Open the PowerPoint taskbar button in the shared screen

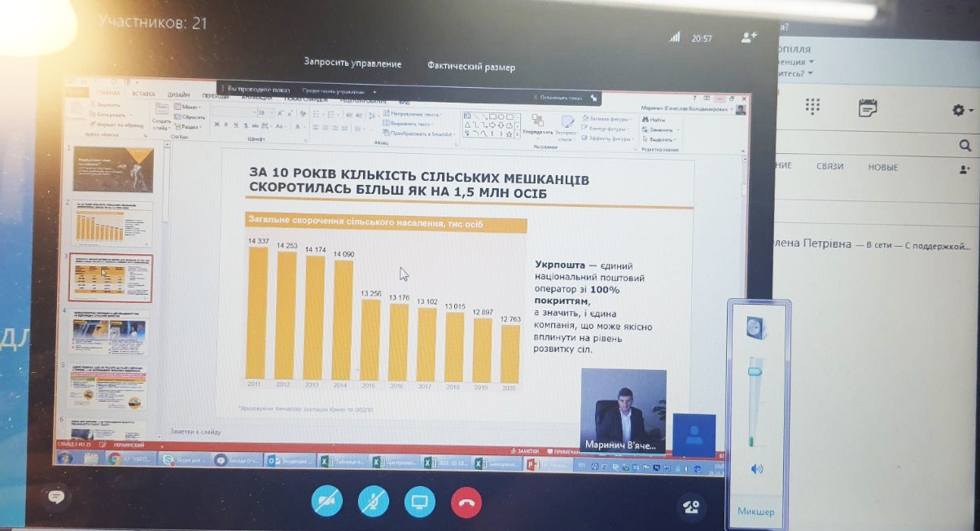(x=547, y=465)
